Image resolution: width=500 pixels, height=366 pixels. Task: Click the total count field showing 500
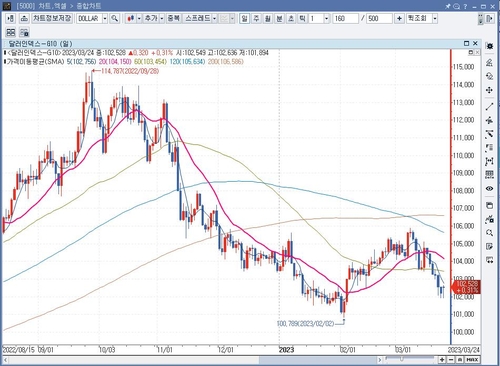pos(379,18)
